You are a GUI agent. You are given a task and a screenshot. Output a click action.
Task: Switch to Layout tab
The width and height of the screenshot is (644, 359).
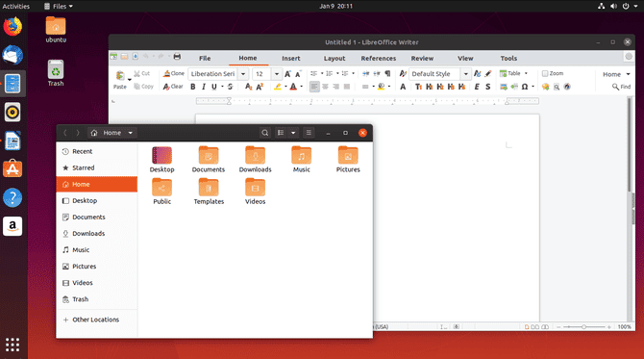coord(334,59)
